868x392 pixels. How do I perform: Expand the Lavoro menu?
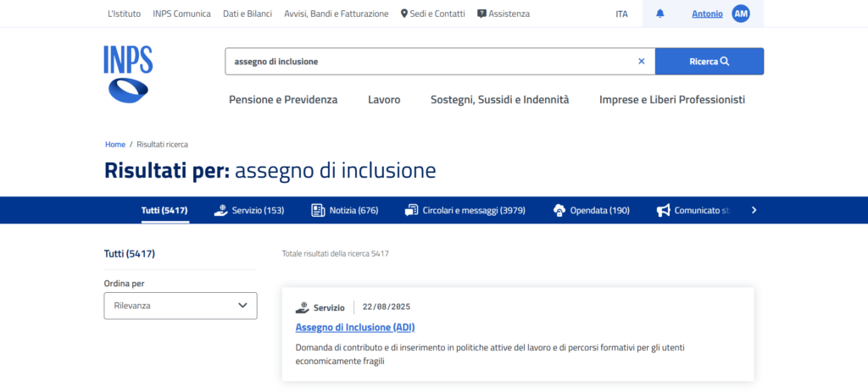point(384,100)
